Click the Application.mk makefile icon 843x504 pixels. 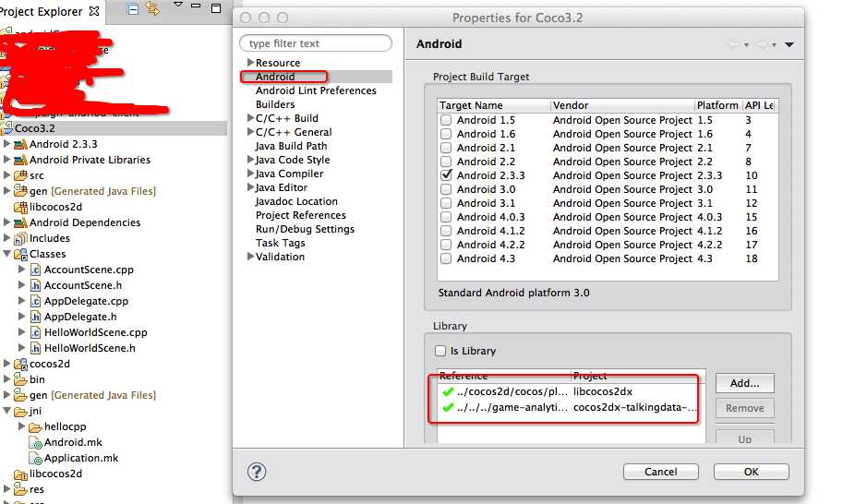(35, 459)
